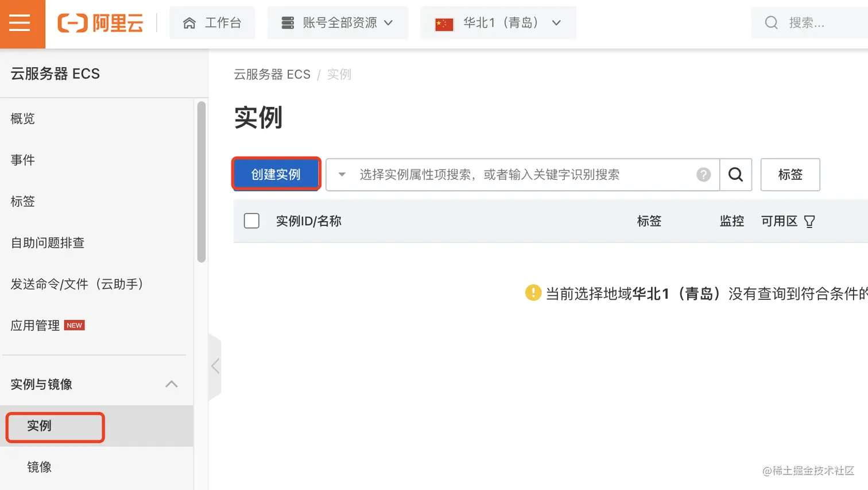868x490 pixels.
Task: Select 概览 in the sidebar
Action: tap(23, 119)
